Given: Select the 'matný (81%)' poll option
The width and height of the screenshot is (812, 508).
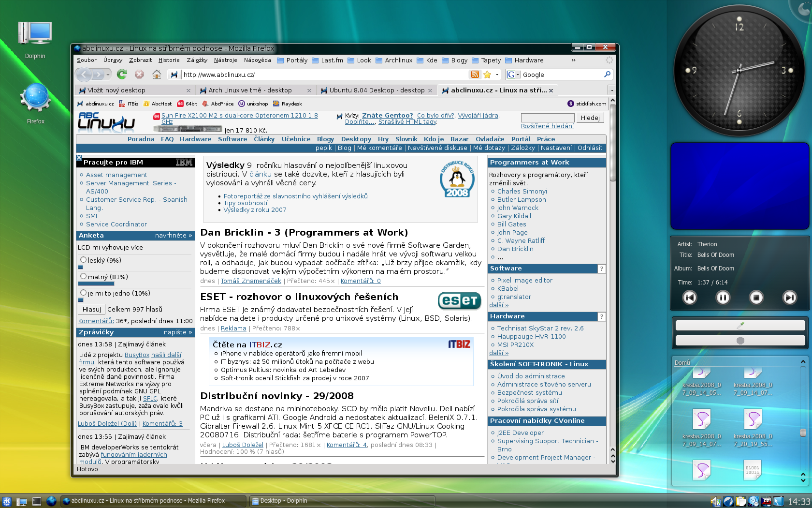Looking at the screenshot, I should (83, 276).
